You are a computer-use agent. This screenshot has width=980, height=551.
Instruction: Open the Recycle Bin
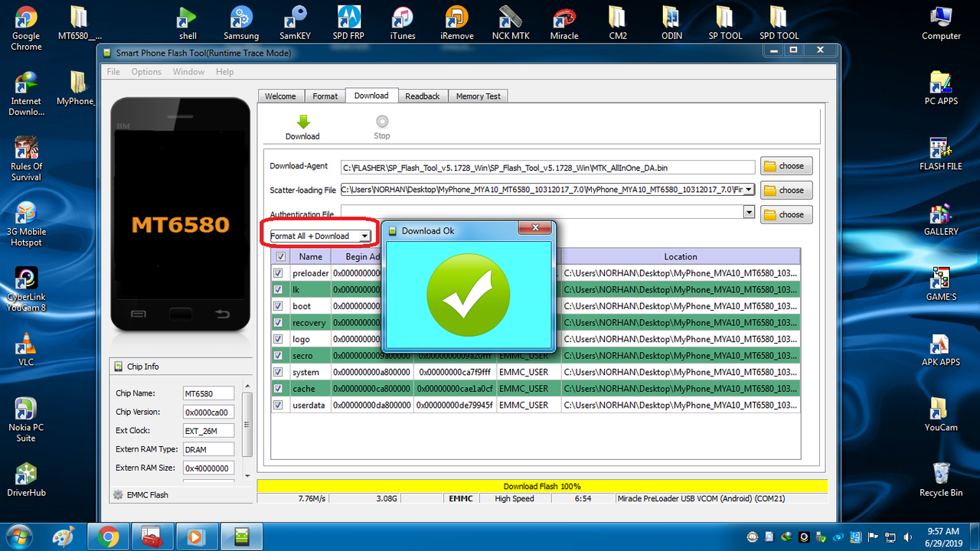tap(941, 480)
